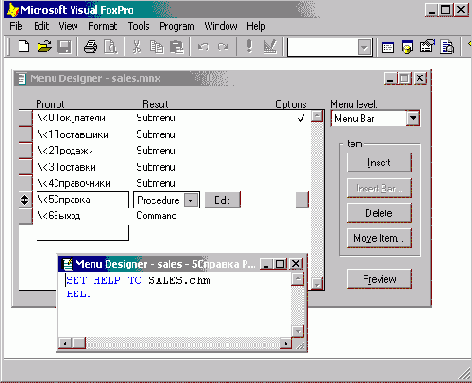Click the procedure editor window title icon

(x=67, y=264)
